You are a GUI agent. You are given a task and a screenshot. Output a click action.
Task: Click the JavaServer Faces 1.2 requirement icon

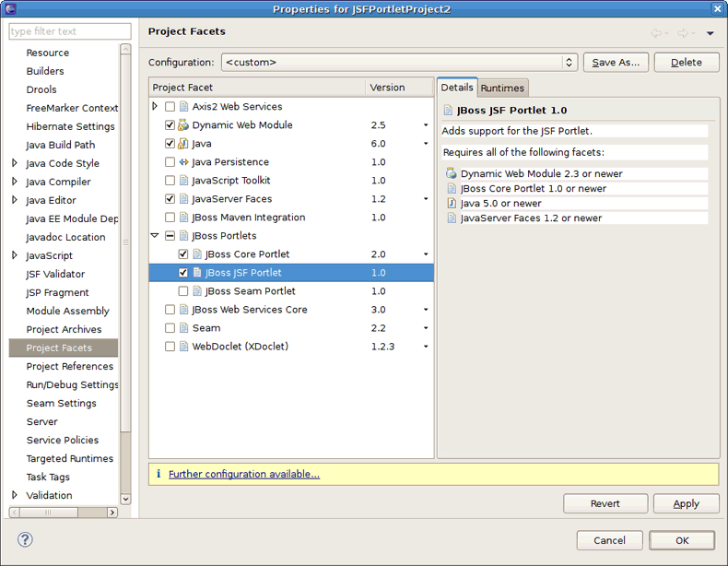pyautogui.click(x=452, y=218)
